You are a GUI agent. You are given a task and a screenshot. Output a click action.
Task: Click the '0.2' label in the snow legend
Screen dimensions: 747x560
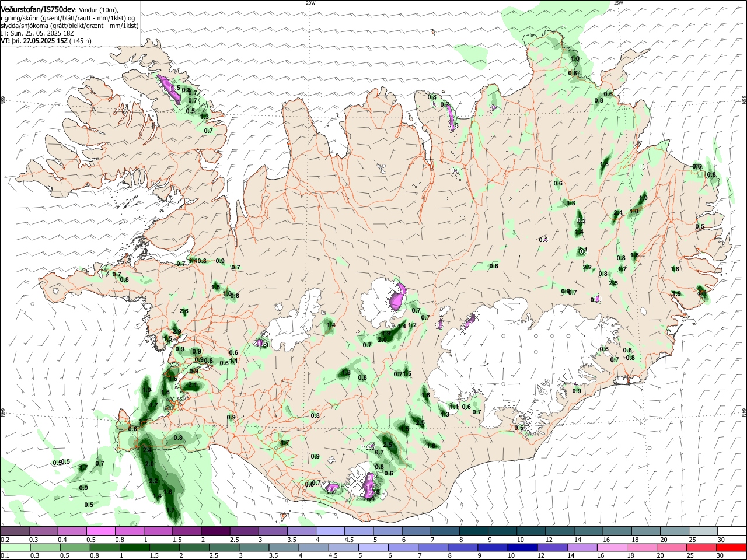click(5, 540)
